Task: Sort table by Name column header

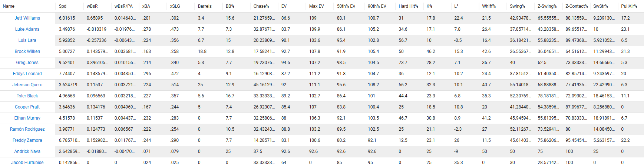Action: click(x=9, y=6)
